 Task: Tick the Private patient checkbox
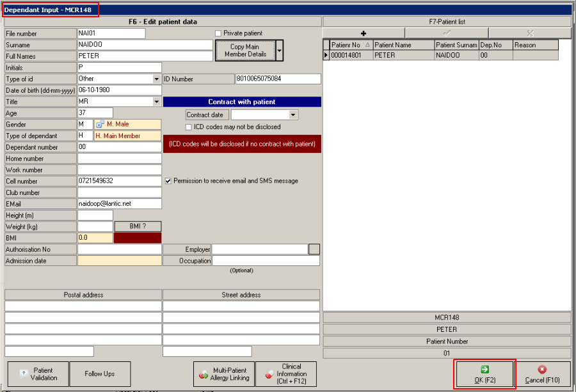[218, 33]
